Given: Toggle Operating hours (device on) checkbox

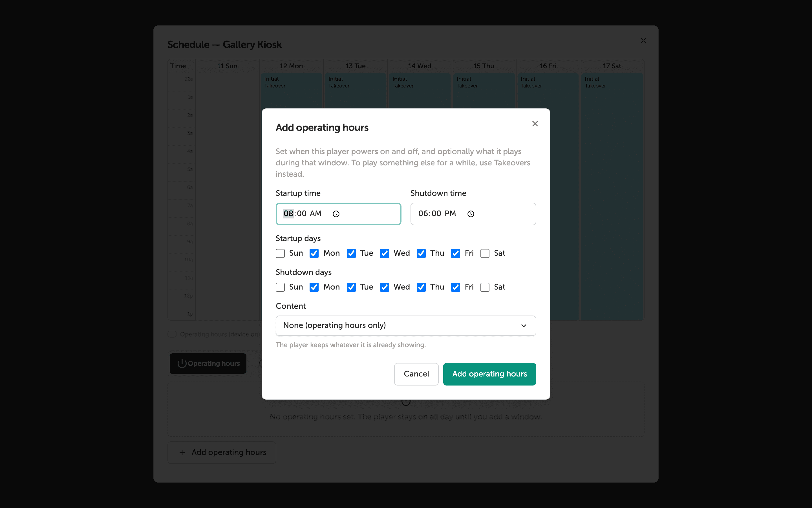Looking at the screenshot, I should [172, 334].
